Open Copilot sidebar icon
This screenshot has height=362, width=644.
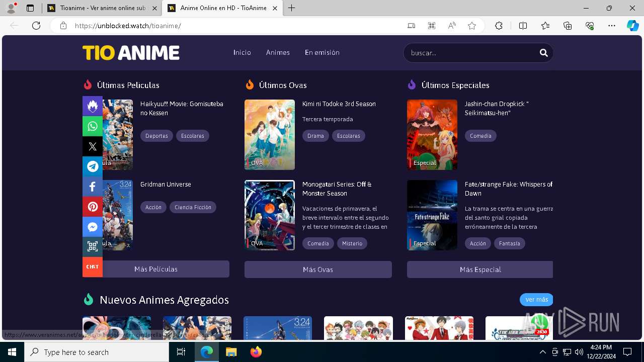(632, 26)
